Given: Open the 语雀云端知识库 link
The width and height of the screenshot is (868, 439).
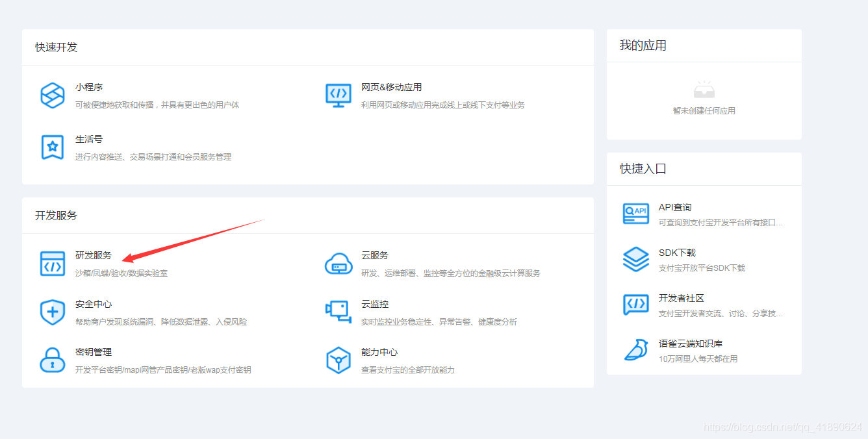Looking at the screenshot, I should [x=691, y=344].
